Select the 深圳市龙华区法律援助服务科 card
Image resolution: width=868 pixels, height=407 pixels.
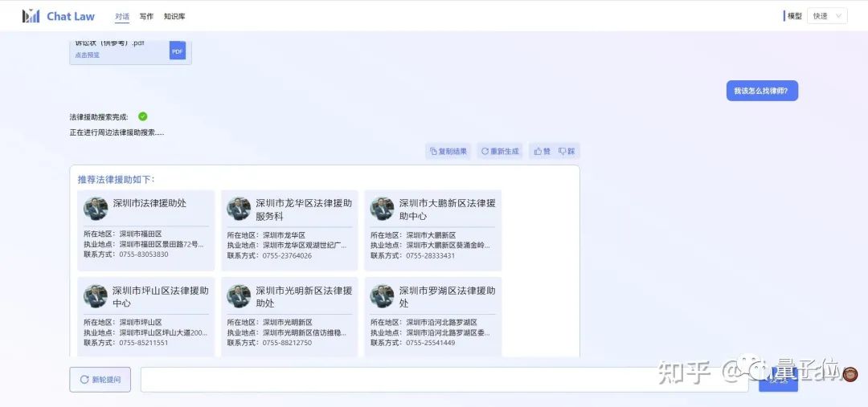point(289,230)
